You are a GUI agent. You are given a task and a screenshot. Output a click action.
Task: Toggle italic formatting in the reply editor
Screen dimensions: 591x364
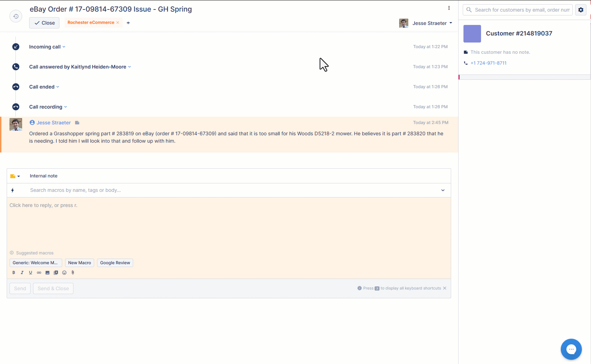pos(22,273)
